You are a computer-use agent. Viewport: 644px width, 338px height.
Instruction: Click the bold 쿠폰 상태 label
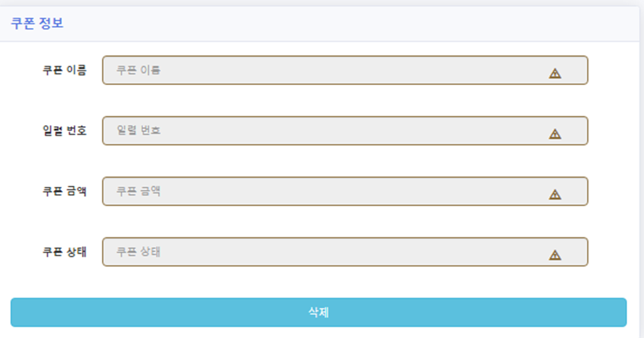pyautogui.click(x=64, y=252)
